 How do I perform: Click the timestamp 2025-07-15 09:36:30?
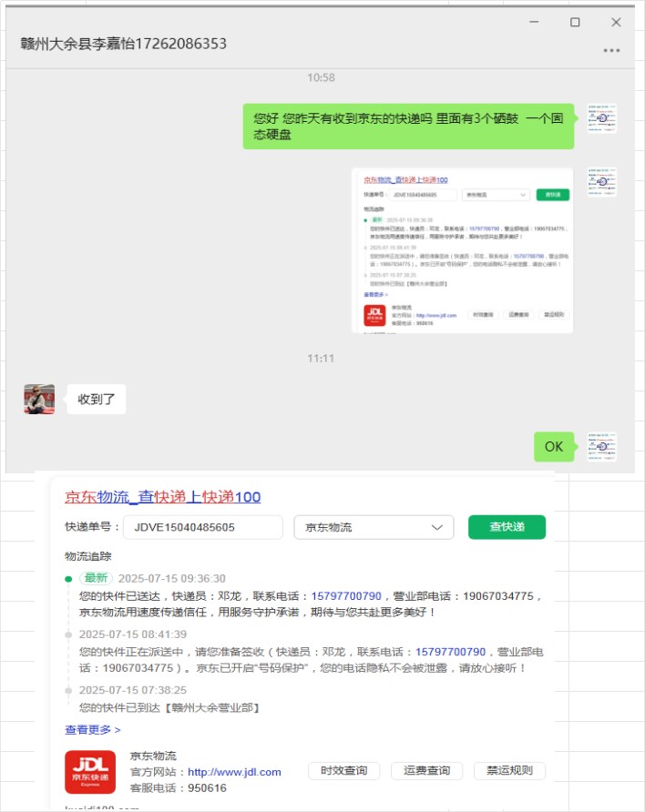click(172, 578)
